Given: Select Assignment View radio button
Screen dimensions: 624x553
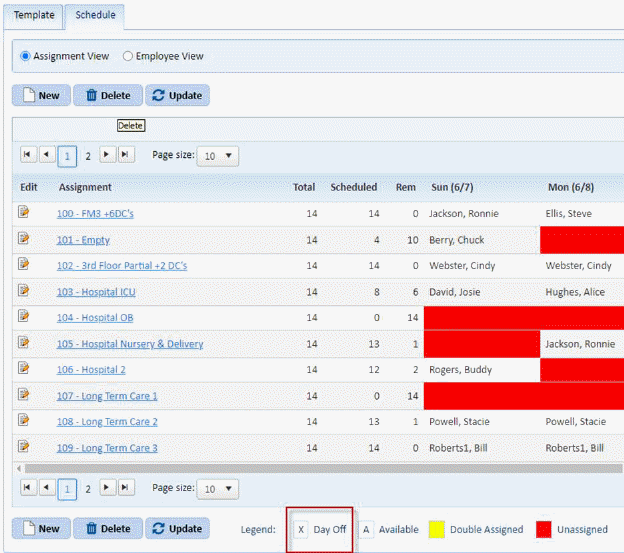Looking at the screenshot, I should [26, 57].
